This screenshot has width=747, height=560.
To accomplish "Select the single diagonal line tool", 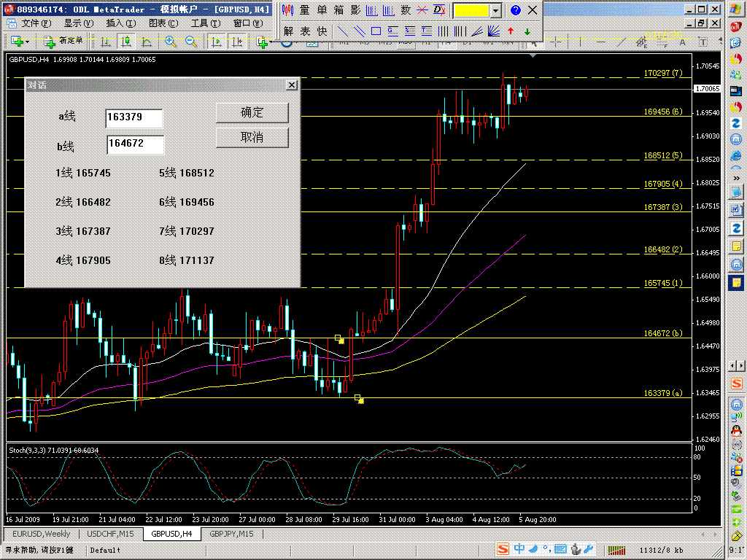I will tap(343, 31).
